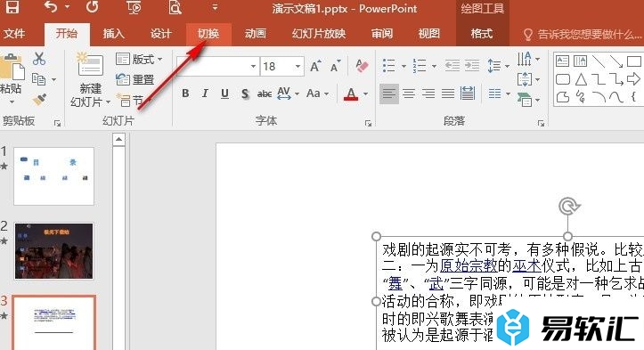This screenshot has width=644, height=350.
Task: Select slide 2 thumbnail
Action: coord(53,250)
